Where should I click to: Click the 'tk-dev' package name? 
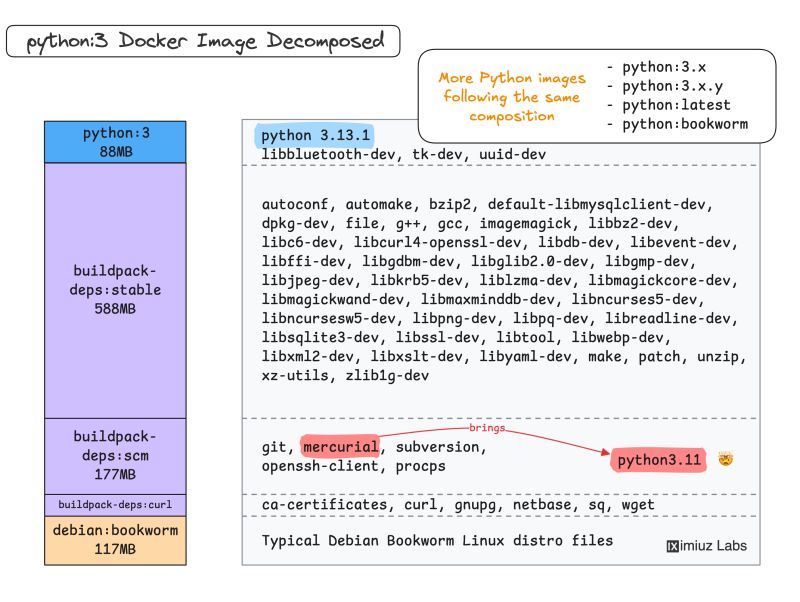click(x=437, y=154)
